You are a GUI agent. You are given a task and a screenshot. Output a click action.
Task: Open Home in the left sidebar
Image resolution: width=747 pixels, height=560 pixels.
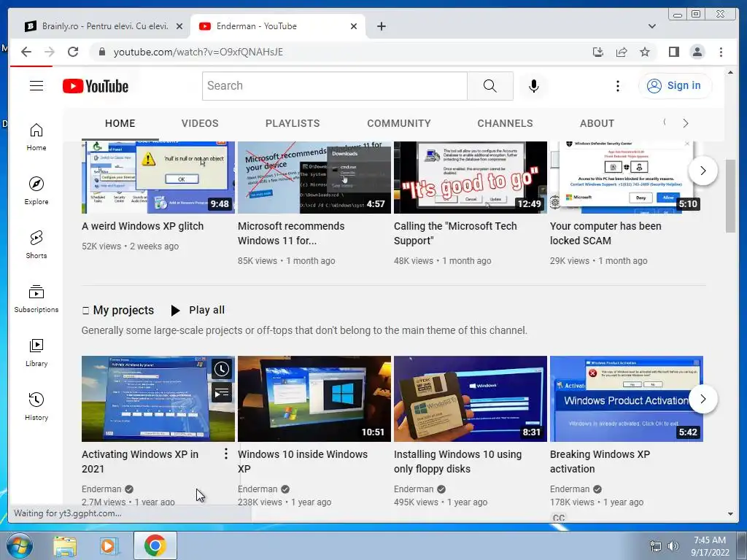pos(36,137)
